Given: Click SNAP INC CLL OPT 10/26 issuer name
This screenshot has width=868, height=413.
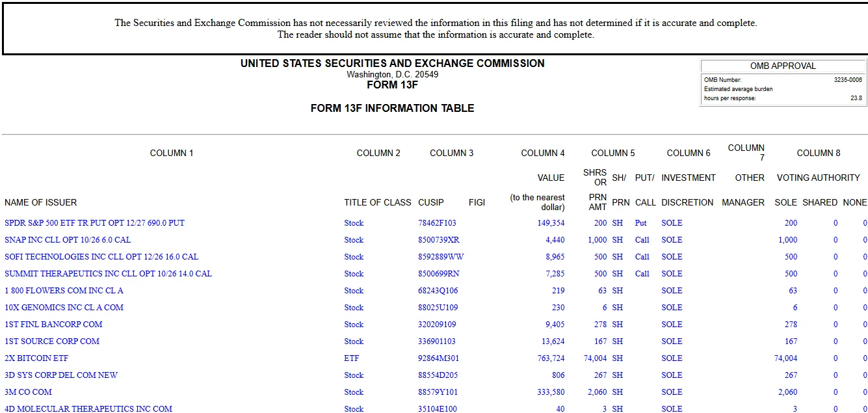Looking at the screenshot, I should click(x=68, y=240).
